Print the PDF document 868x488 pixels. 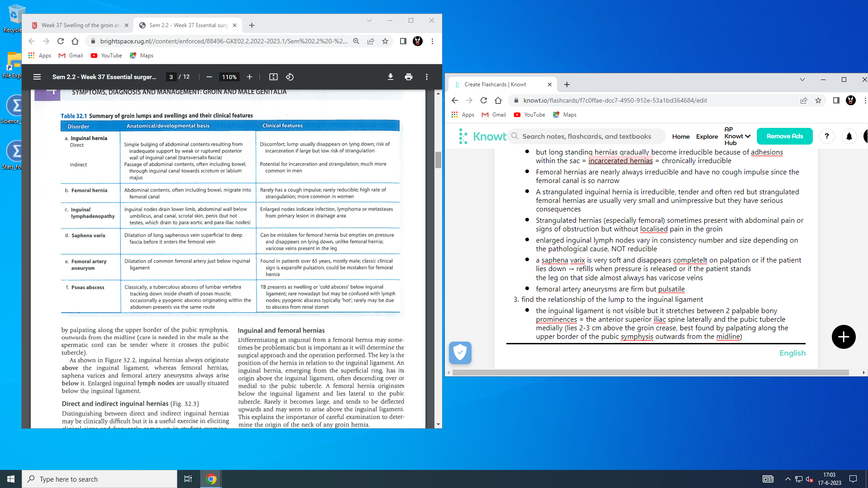[409, 77]
